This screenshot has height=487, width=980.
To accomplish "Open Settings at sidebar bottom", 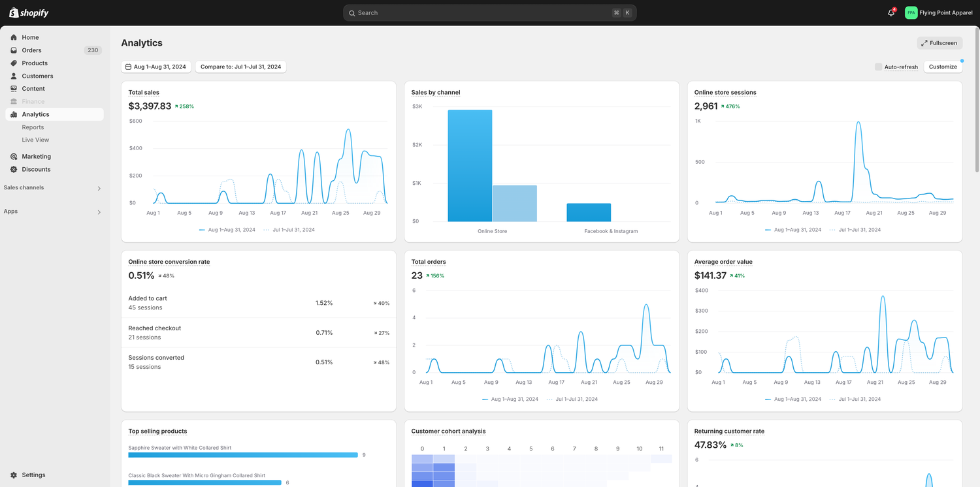I will 54,475.
